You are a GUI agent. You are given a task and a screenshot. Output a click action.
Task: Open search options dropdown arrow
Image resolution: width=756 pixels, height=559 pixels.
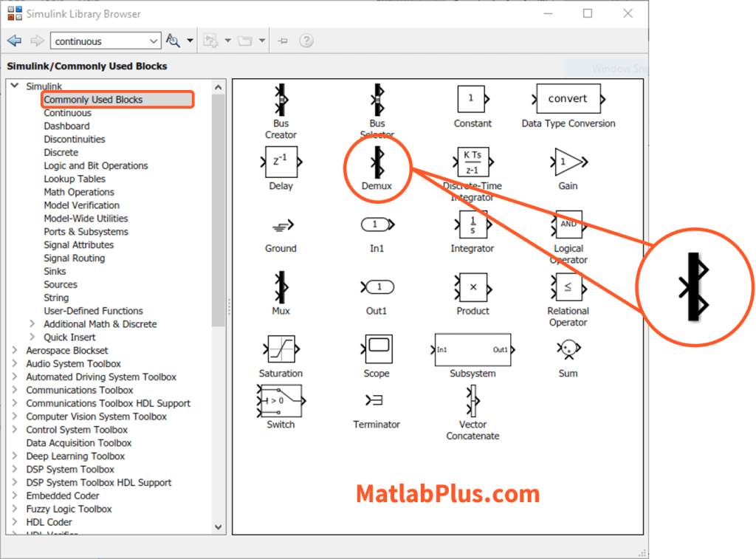[190, 41]
